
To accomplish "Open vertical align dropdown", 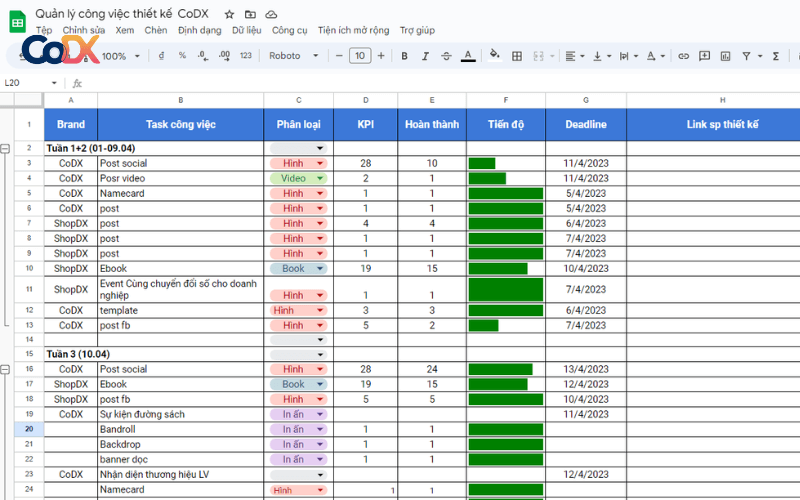I will [602, 56].
